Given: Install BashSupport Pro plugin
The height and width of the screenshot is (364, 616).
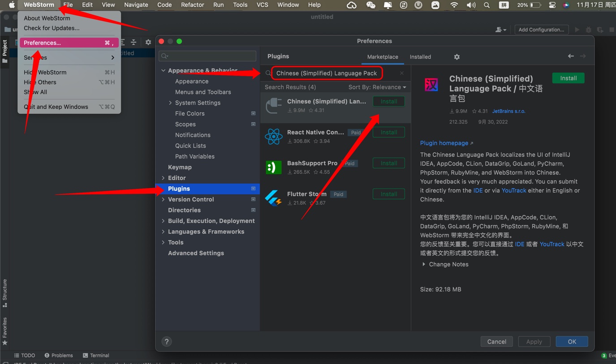Looking at the screenshot, I should point(389,163).
